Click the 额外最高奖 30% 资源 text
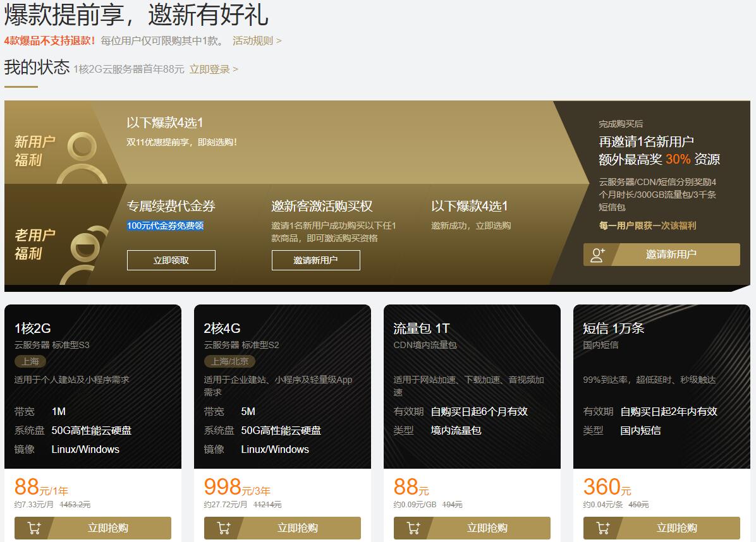This screenshot has width=756, height=542. pos(659,159)
